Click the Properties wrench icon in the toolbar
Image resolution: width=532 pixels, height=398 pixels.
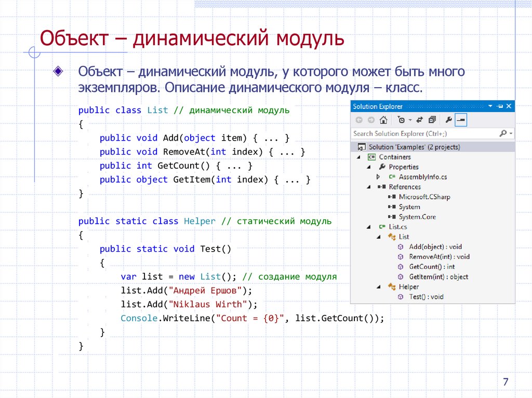coord(448,119)
